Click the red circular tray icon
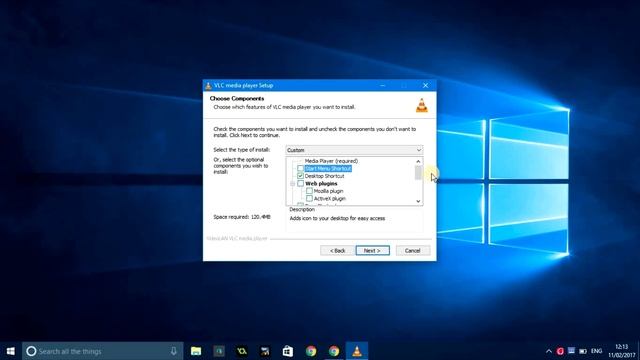 coord(560,351)
